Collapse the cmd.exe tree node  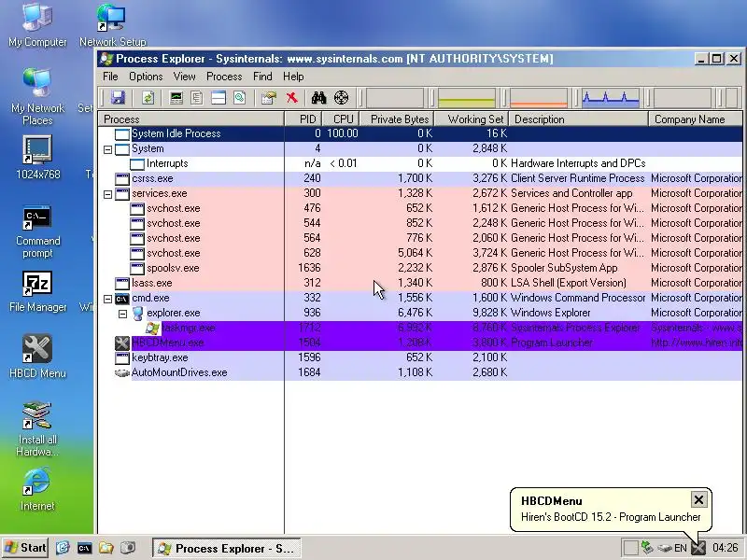107,299
